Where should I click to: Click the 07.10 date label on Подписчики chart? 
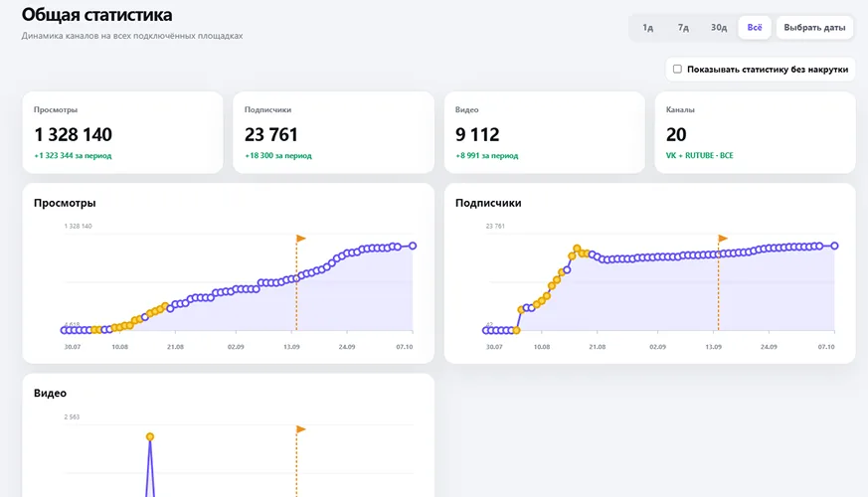(826, 347)
